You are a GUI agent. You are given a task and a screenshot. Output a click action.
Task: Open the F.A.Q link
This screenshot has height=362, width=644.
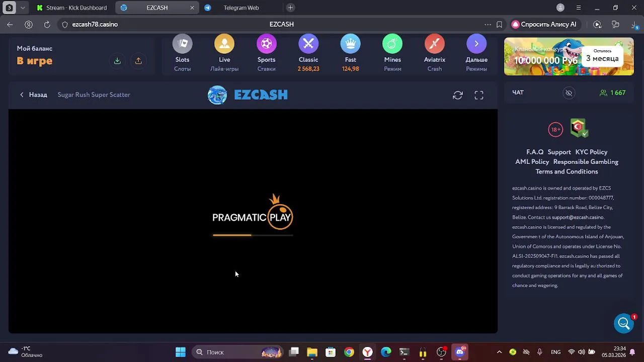click(x=535, y=152)
